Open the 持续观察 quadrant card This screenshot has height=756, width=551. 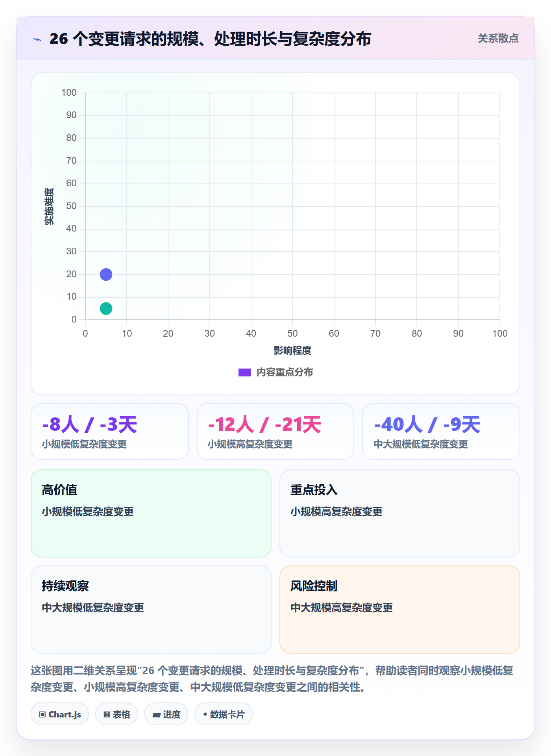[151, 610]
